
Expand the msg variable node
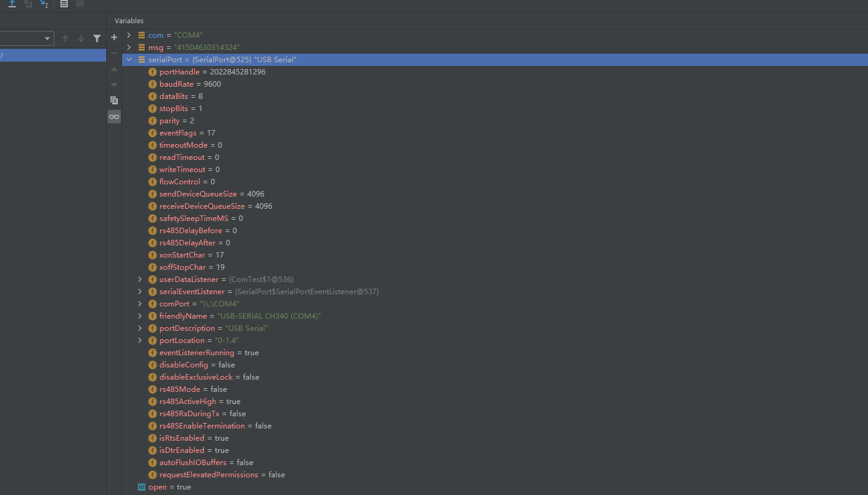point(129,47)
